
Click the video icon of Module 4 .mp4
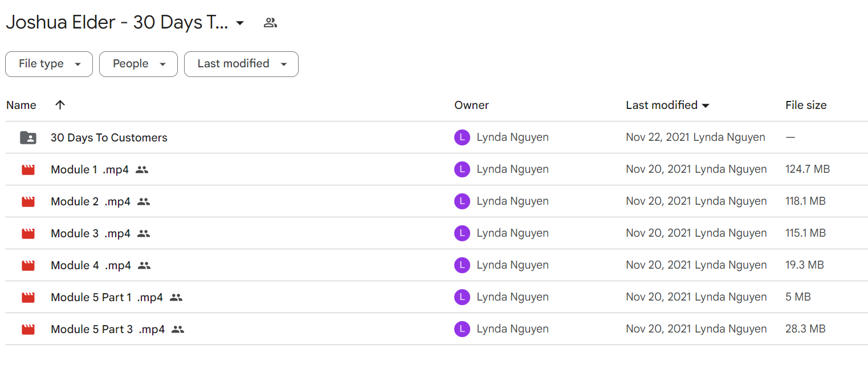pyautogui.click(x=28, y=265)
